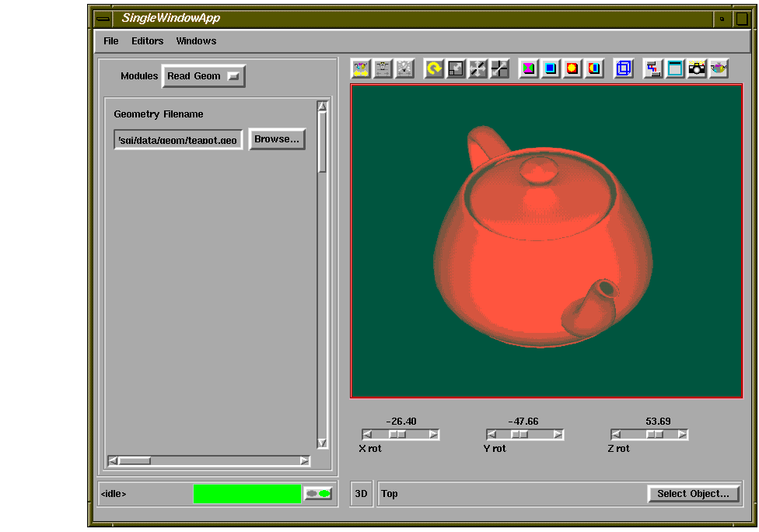
Task: Click the magenta and green triangles icon
Action: click(529, 69)
